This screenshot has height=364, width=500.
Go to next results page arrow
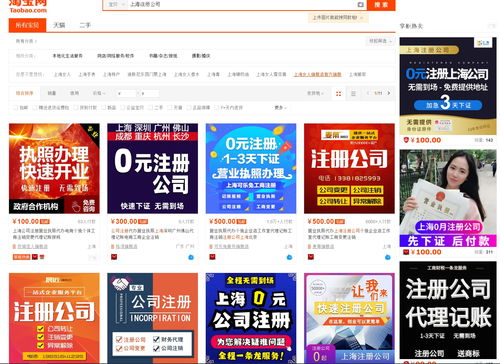388,93
